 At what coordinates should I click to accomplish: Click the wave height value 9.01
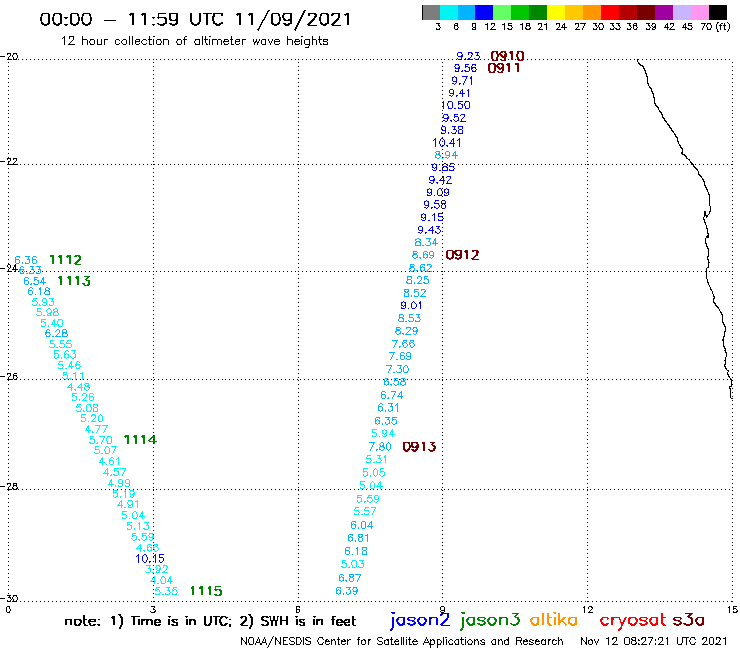[x=411, y=305]
